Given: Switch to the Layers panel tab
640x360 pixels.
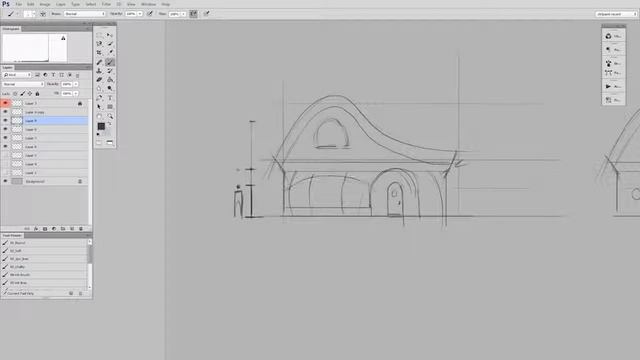Looking at the screenshot, I should tap(8, 67).
